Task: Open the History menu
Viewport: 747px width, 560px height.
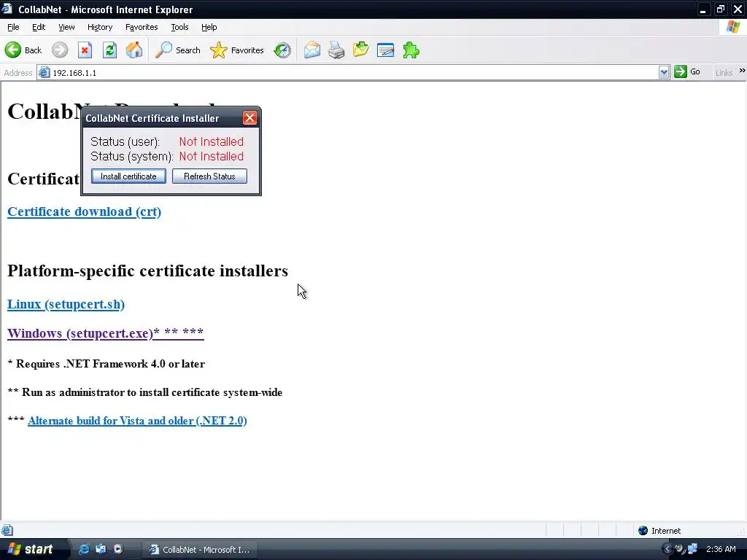Action: 99,27
